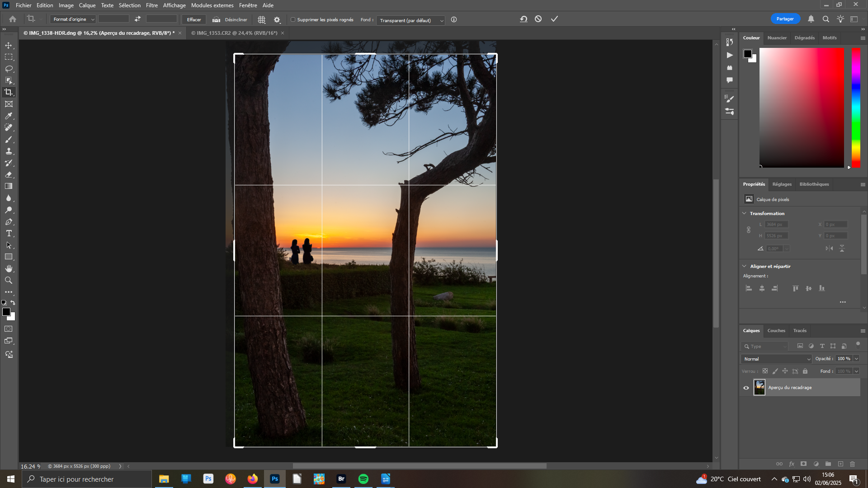Cancel the crop operation icon
The height and width of the screenshot is (488, 868).
click(538, 19)
